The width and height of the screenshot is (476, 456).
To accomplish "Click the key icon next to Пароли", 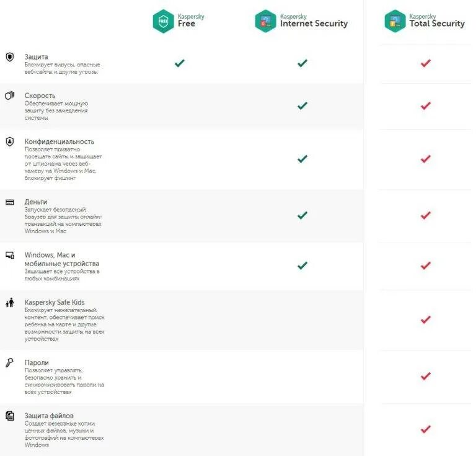I will point(9,362).
